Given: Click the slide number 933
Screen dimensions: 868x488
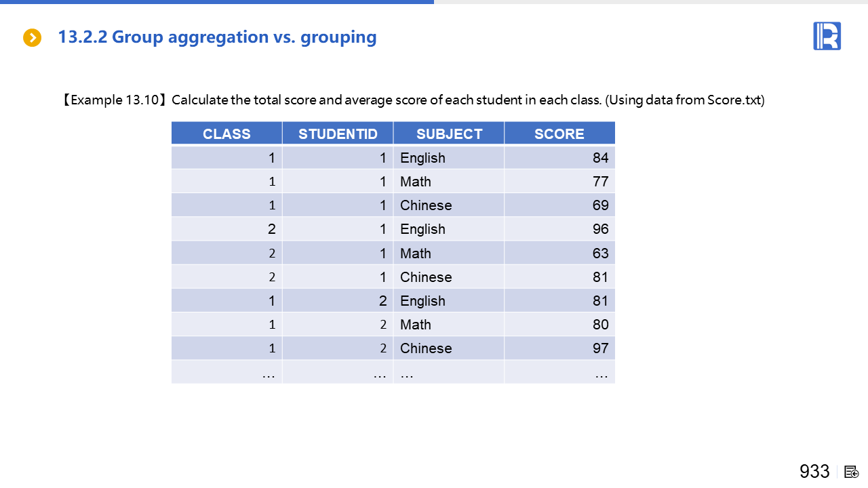Looking at the screenshot, I should (814, 472).
